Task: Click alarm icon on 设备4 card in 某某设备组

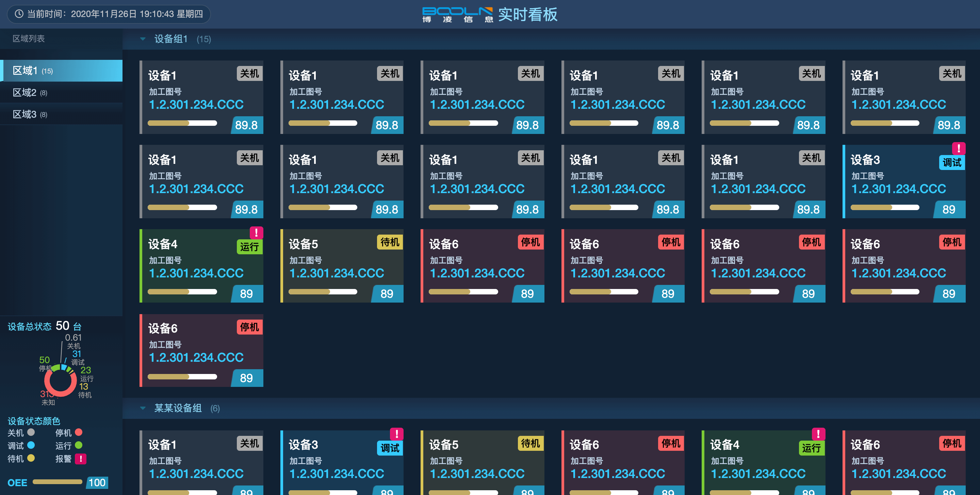Action: point(818,434)
